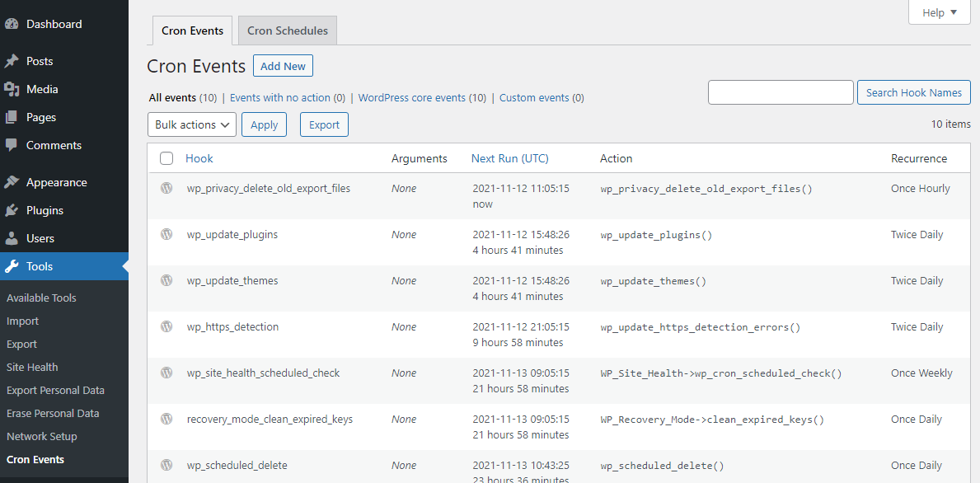Click the wp_privacy_delete_old_export_files hook name
Image resolution: width=980 pixels, height=483 pixels.
pos(269,188)
